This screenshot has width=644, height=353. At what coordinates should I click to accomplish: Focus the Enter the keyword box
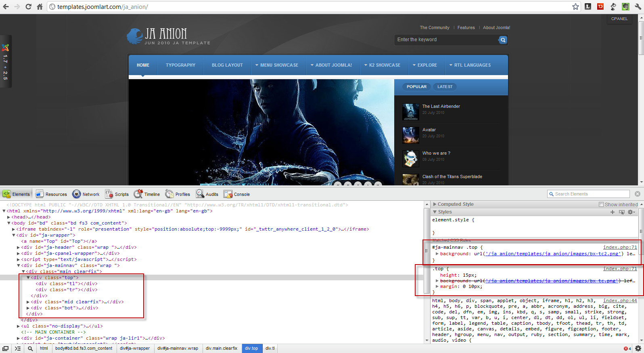tap(446, 40)
